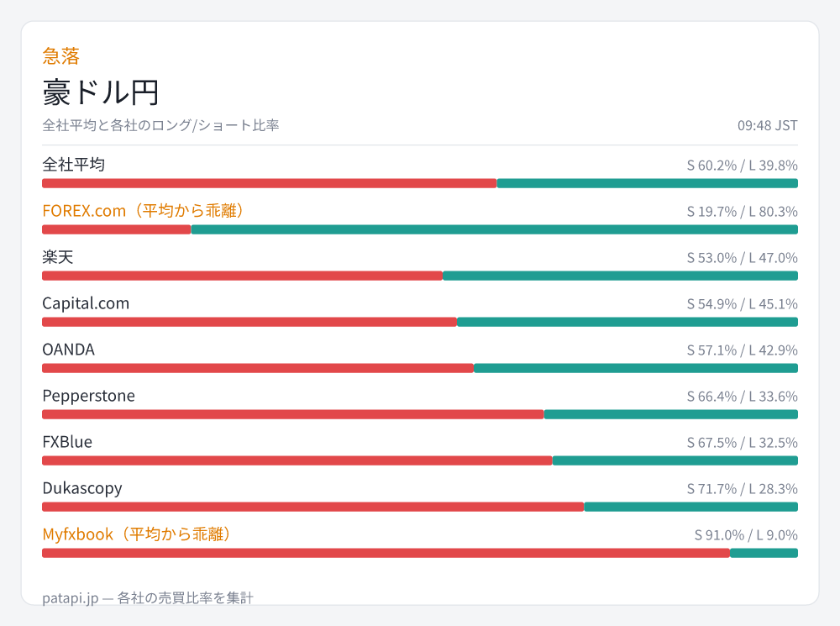840x626 pixels.
Task: Click the FXBlue red short bar
Action: (297, 460)
